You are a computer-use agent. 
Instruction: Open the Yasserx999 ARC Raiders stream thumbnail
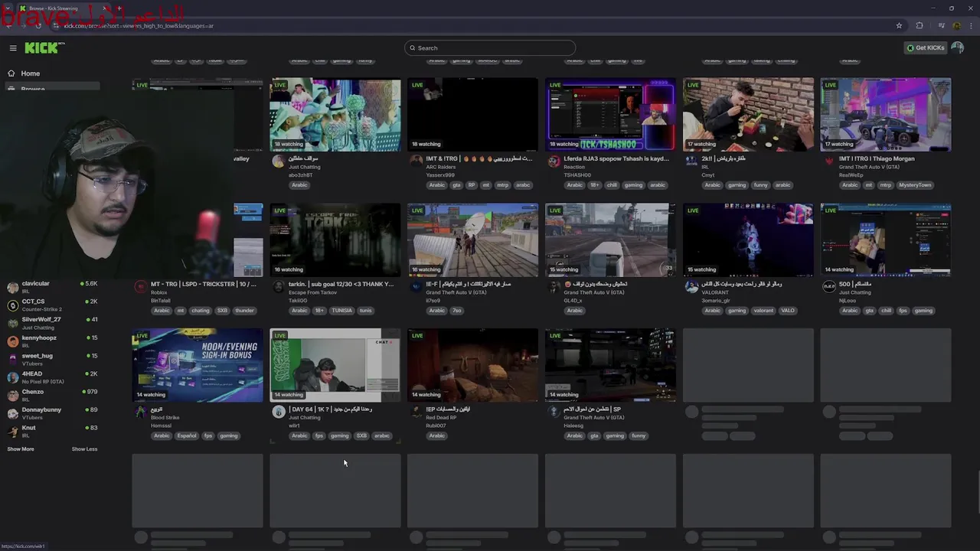(x=472, y=114)
